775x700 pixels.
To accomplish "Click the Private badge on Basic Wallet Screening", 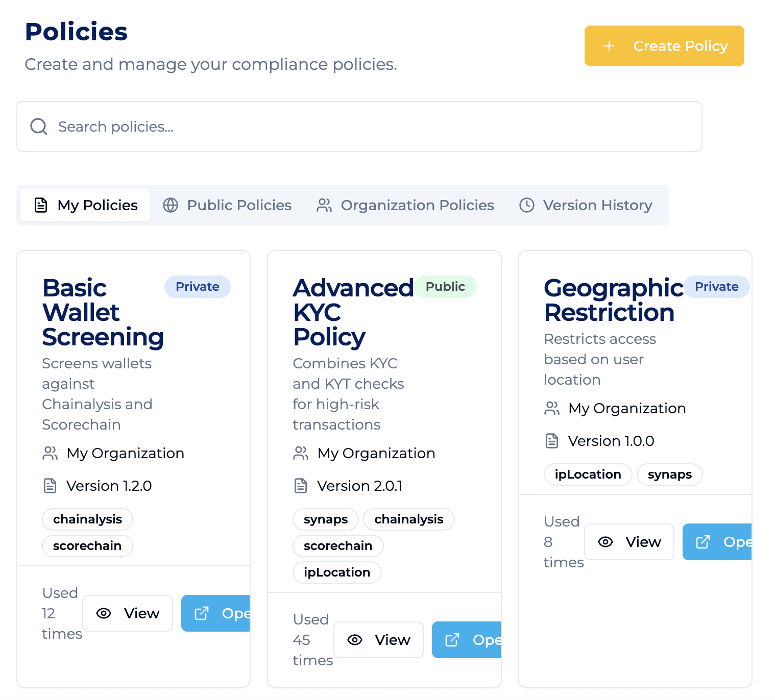I will 197,287.
